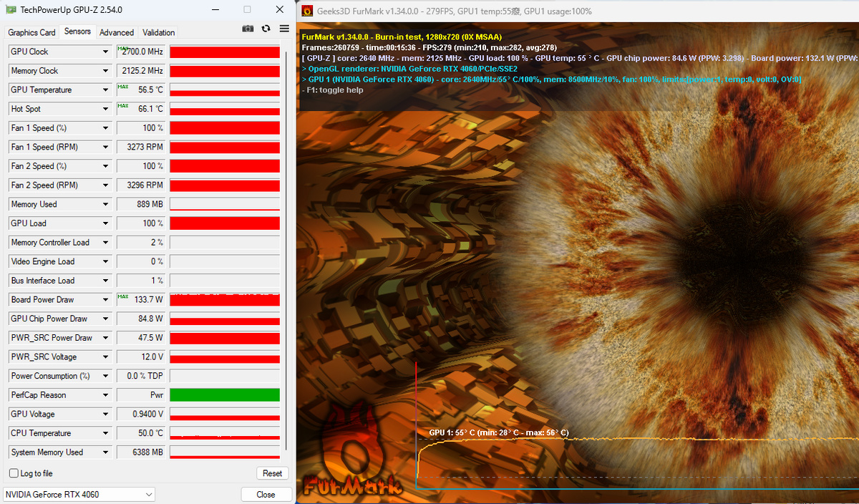Viewport: 859px width, 504px height.
Task: Click the green PerfCap Reason graph bar
Action: tap(225, 395)
